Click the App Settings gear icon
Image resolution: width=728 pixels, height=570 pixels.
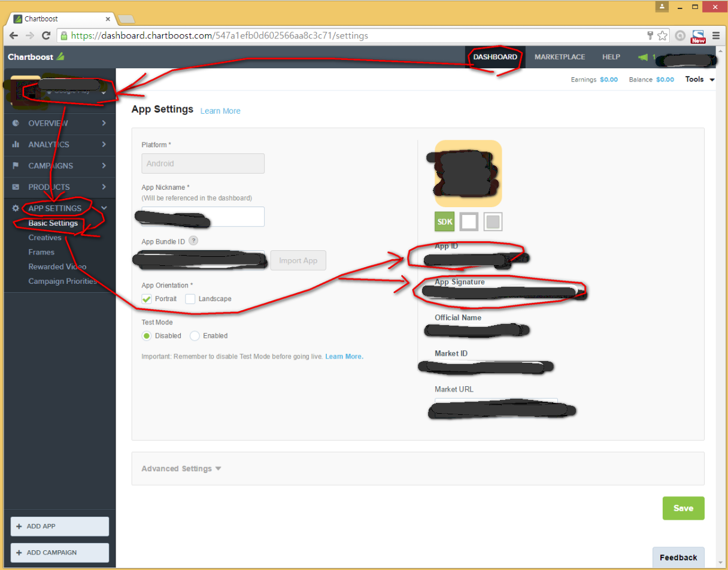[x=16, y=208]
